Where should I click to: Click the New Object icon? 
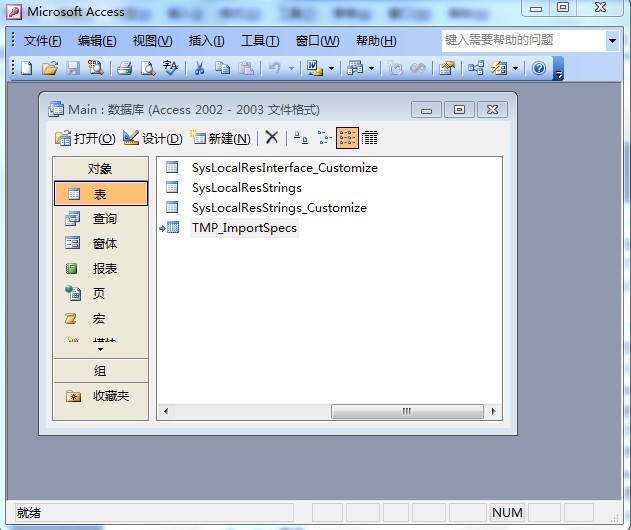point(499,68)
